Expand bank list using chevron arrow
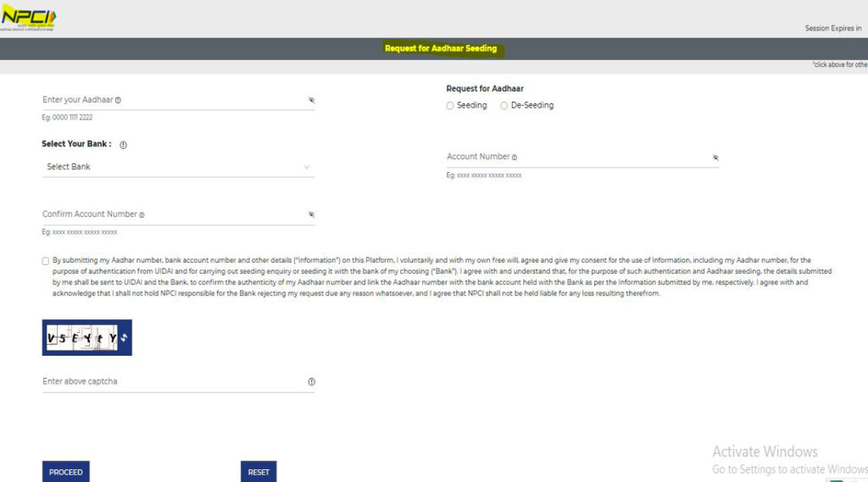868x482 pixels. [x=307, y=167]
